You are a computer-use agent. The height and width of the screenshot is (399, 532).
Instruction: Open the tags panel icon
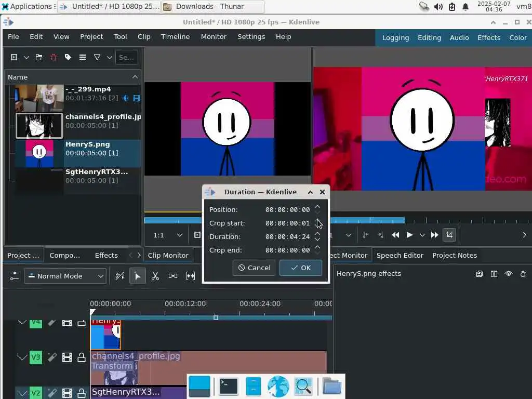point(68,57)
